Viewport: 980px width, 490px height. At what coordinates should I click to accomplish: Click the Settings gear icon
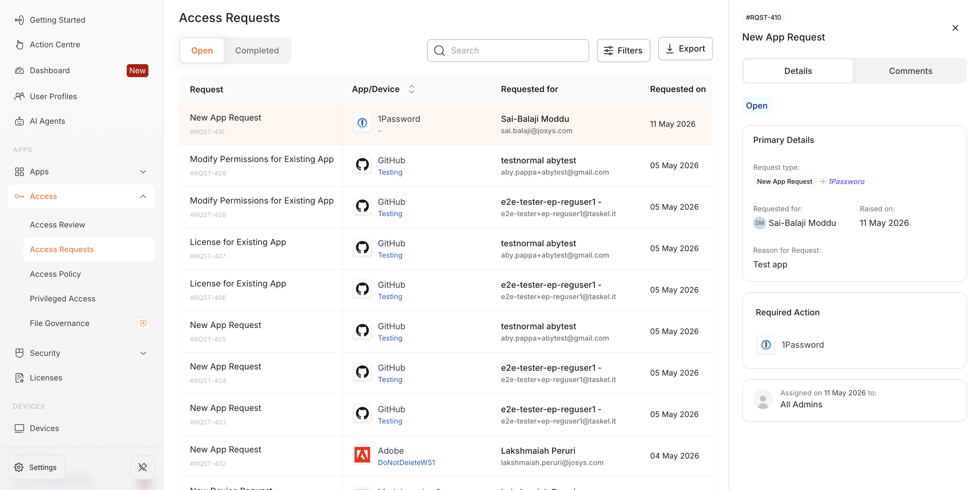(x=19, y=467)
